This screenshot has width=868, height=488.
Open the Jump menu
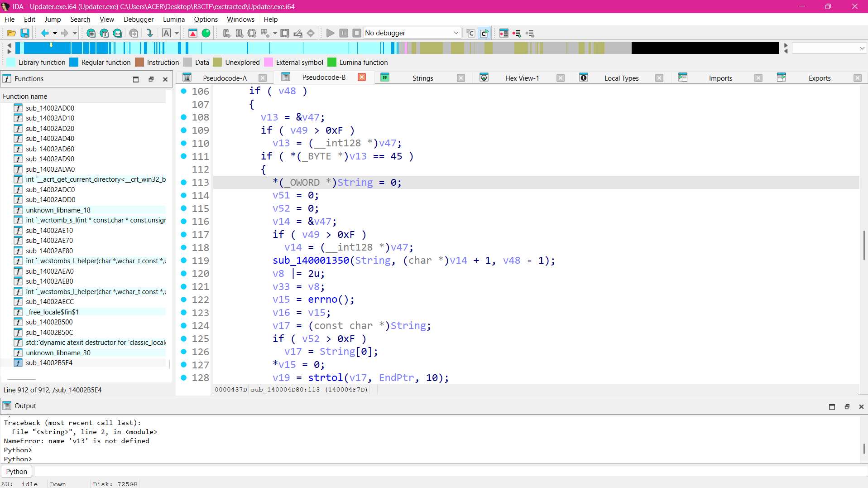tap(53, 19)
